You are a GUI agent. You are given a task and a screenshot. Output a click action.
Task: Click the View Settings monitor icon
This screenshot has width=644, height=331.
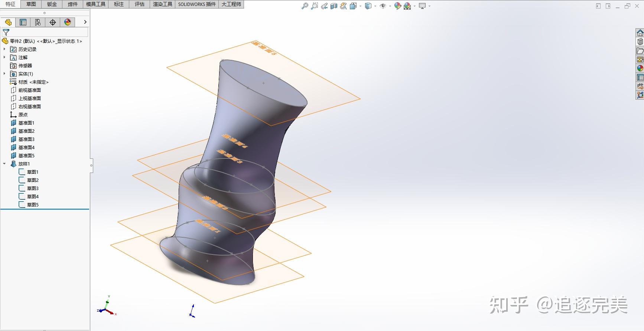tap(422, 6)
